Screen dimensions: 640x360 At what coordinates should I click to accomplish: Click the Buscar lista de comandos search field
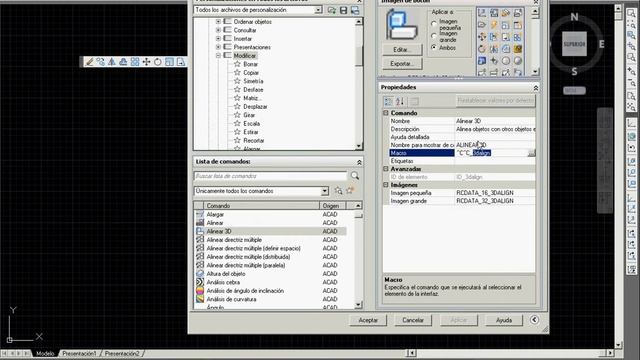[270, 176]
